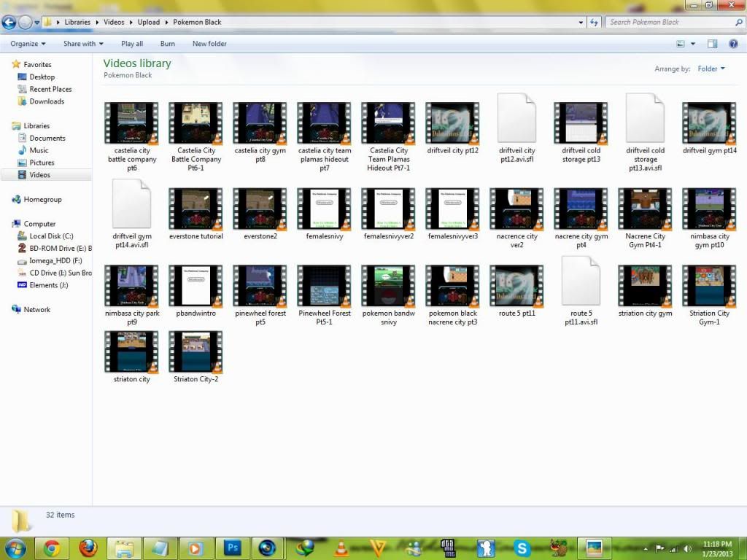Select the castelia city gym pt8 video
The width and height of the screenshot is (747, 560).
pyautogui.click(x=260, y=133)
